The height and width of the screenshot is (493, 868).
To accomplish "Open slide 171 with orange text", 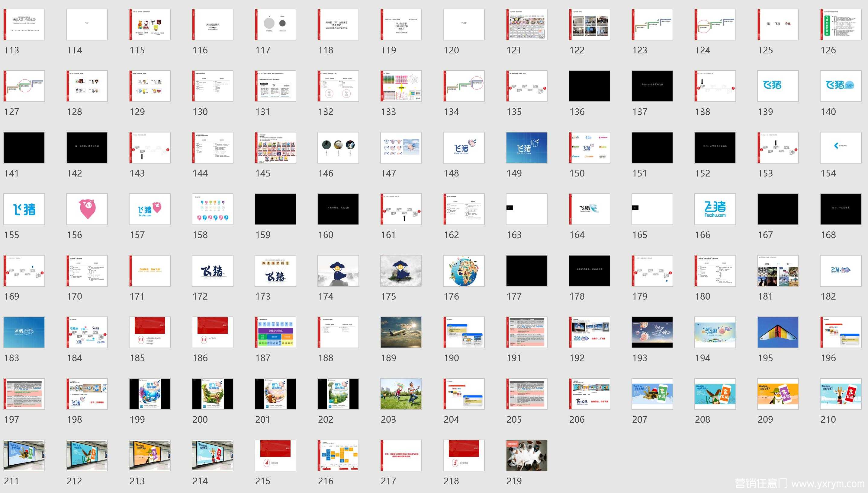I will pyautogui.click(x=150, y=271).
